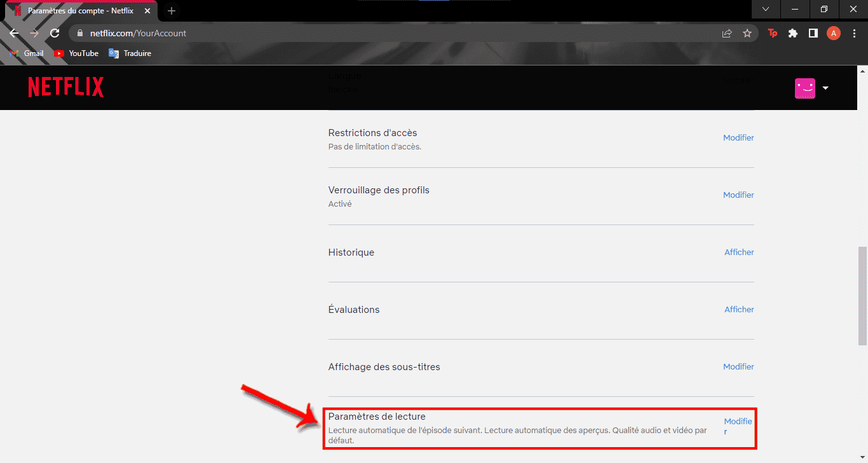868x463 pixels.
Task: Expand the Netflix profile menu caret
Action: click(825, 88)
